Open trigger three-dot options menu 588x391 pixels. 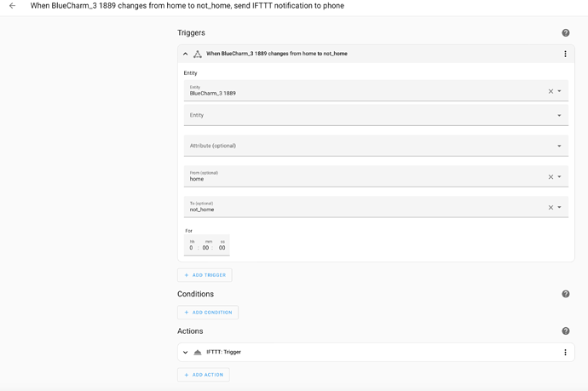point(565,54)
